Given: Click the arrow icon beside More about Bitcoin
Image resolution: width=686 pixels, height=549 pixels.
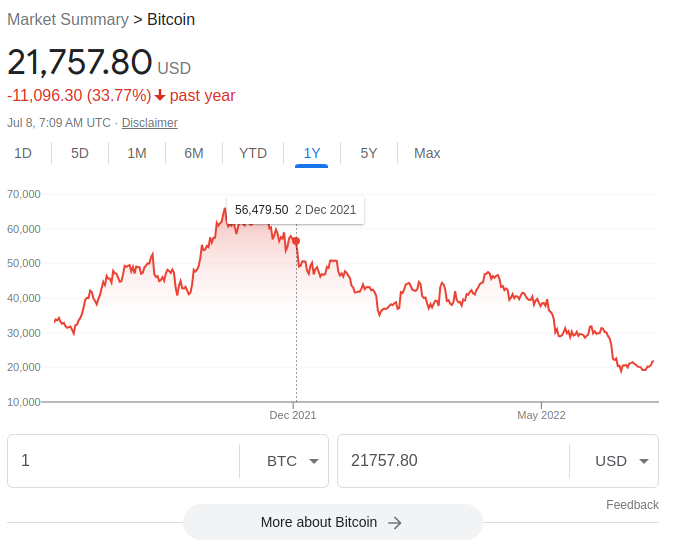Looking at the screenshot, I should [x=395, y=522].
